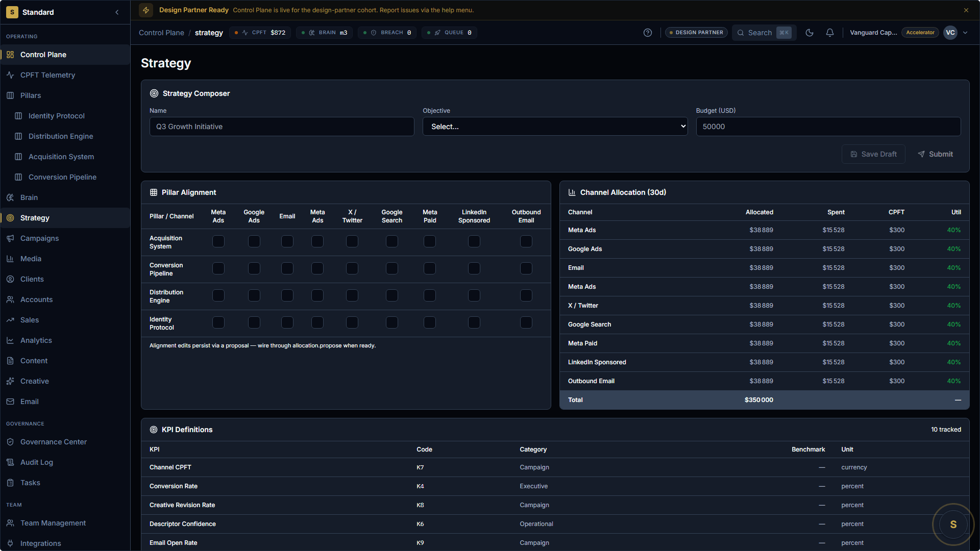The image size is (980, 551).
Task: Open Accounts in the sidebar
Action: pyautogui.click(x=65, y=299)
